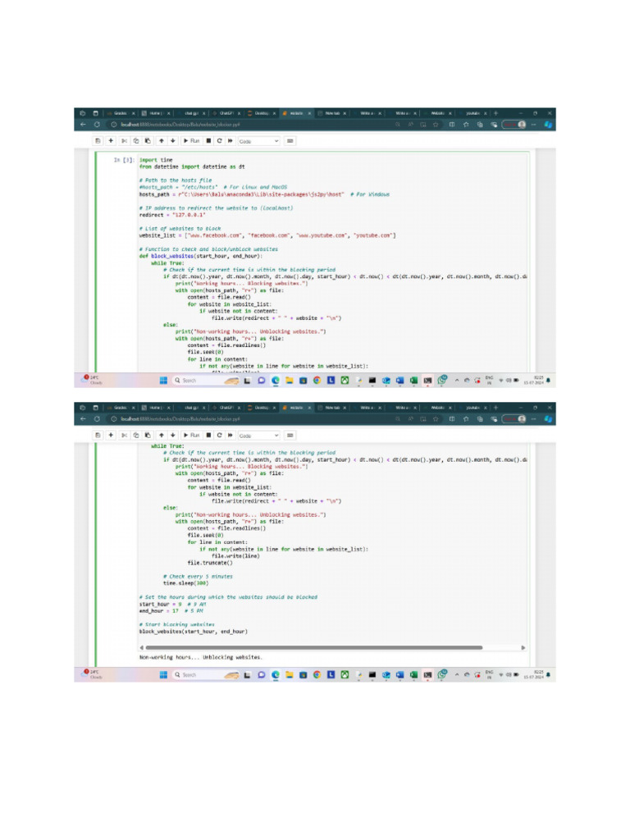Add page to favorites star, upper screenshot browser

click(x=436, y=125)
